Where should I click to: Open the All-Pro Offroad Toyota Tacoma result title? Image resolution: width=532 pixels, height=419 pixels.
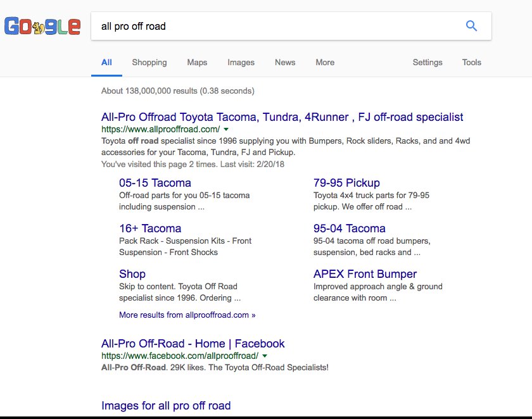(282, 117)
